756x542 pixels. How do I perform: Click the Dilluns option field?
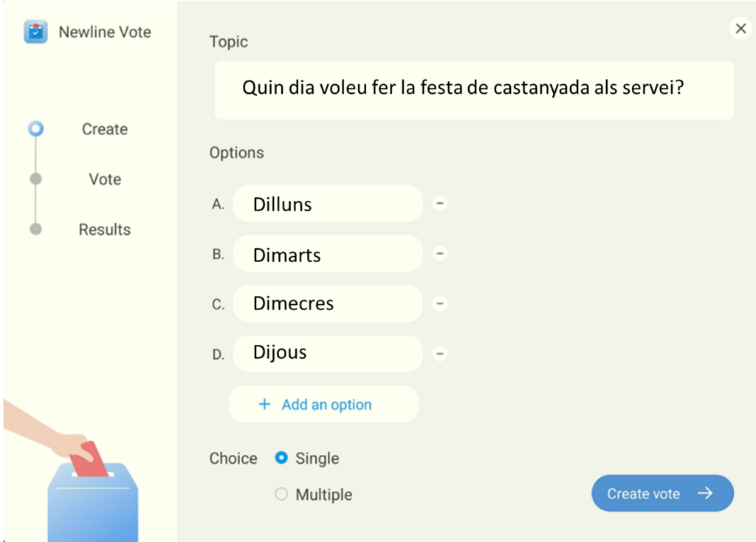pos(327,204)
